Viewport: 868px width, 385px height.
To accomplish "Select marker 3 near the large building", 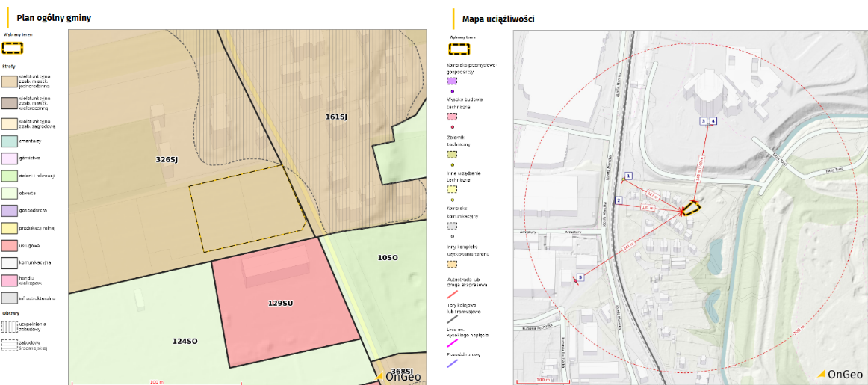I will (x=703, y=120).
